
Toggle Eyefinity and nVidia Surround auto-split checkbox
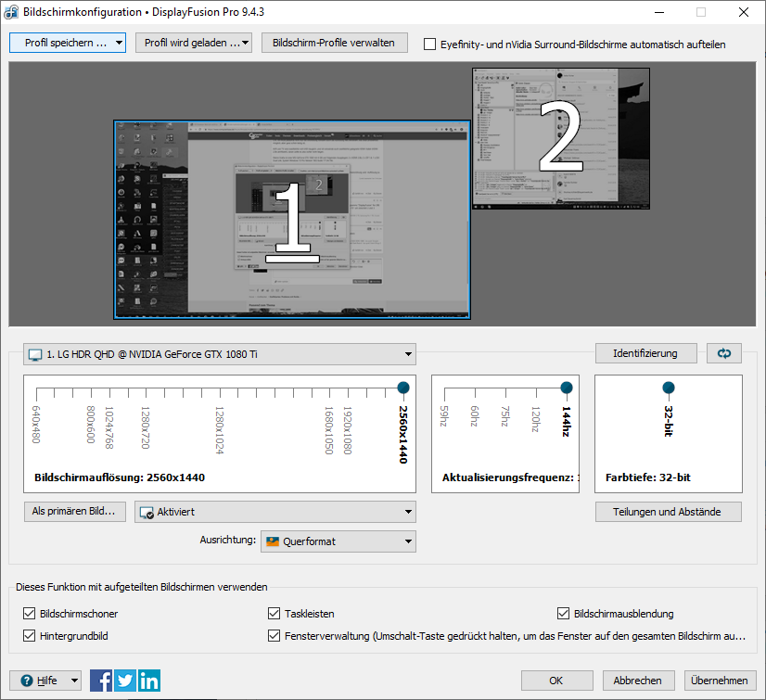tap(429, 44)
